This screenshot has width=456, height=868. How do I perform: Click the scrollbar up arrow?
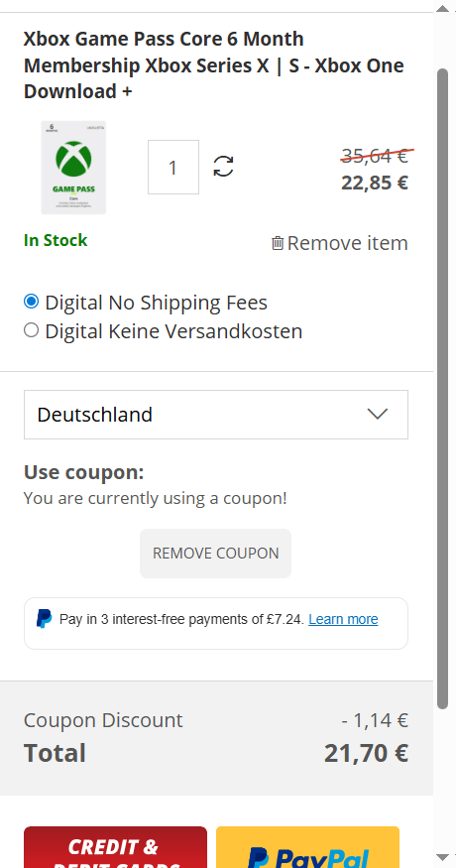click(x=442, y=8)
